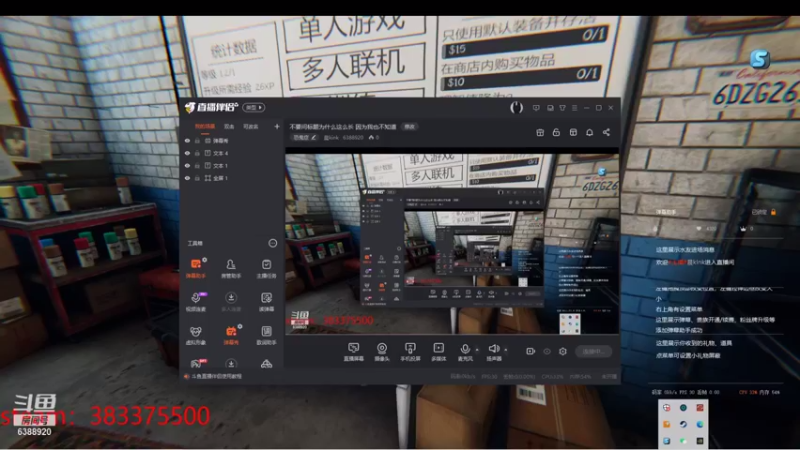Open the skin shirt icon in title bar
Image resolution: width=800 pixels, height=450 pixels.
coord(562,108)
